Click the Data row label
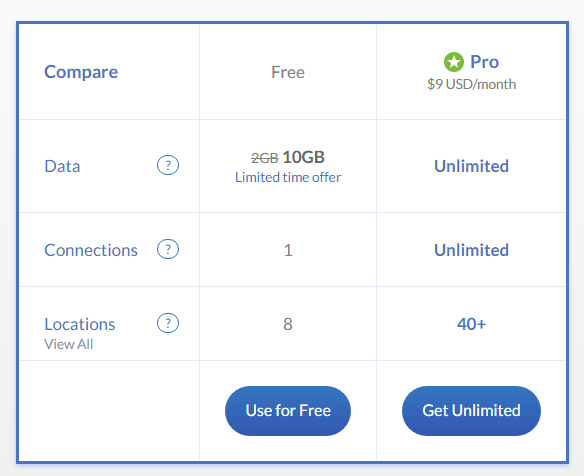Viewport: 584px width, 476px height. (x=62, y=166)
